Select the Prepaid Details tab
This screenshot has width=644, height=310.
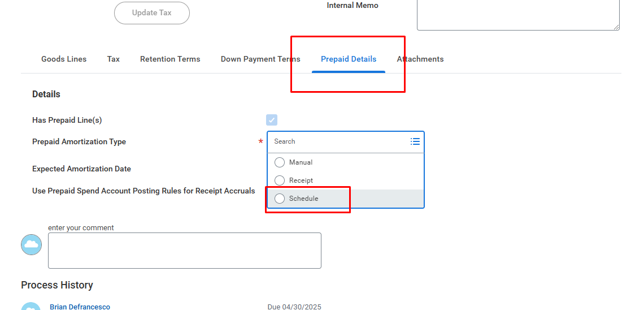349,59
